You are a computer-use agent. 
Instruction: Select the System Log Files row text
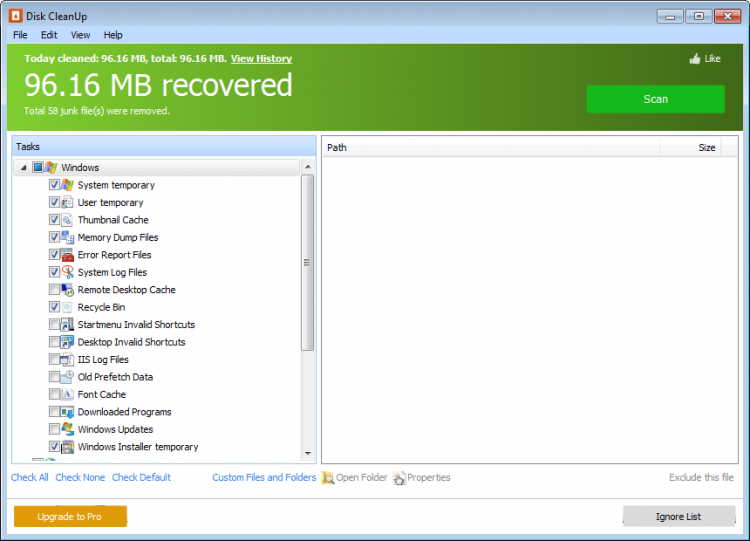coord(112,272)
